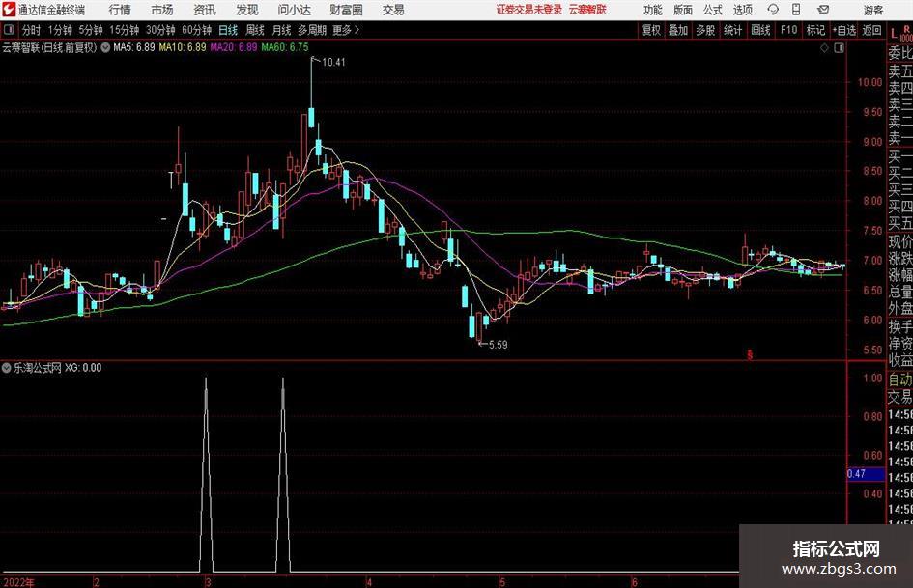Click the 5.59 low price label
Image resolution: width=913 pixels, height=588 pixels.
click(498, 345)
